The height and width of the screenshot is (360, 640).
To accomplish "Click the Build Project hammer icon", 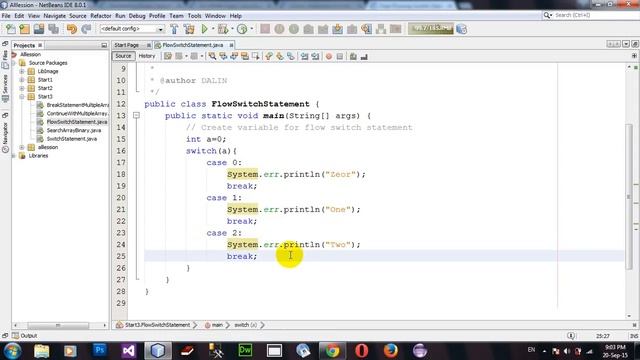I will click(174, 29).
